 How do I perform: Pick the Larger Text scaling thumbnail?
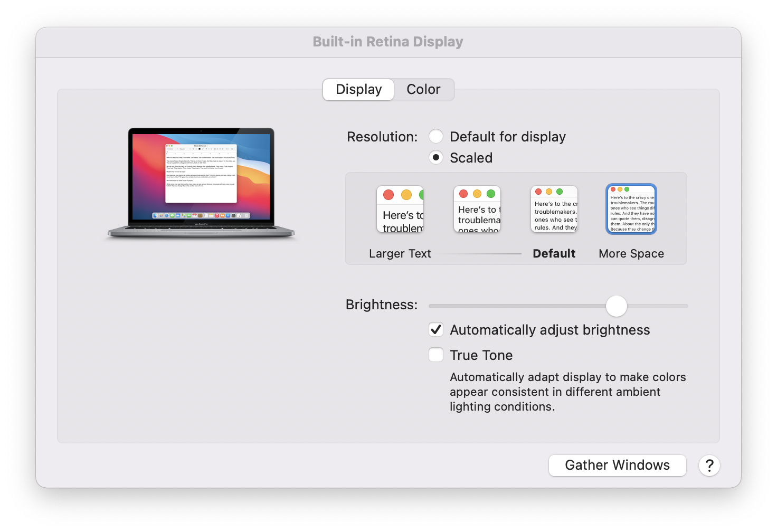[x=400, y=209]
